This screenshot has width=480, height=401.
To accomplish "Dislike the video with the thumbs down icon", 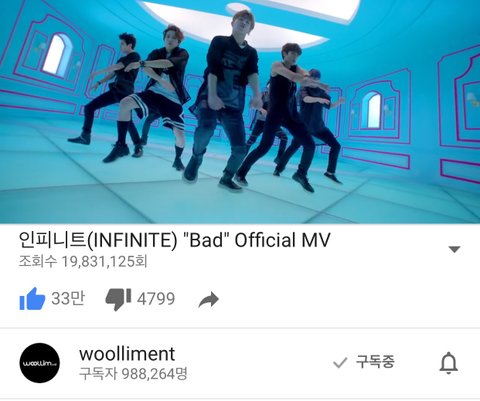I will click(118, 299).
